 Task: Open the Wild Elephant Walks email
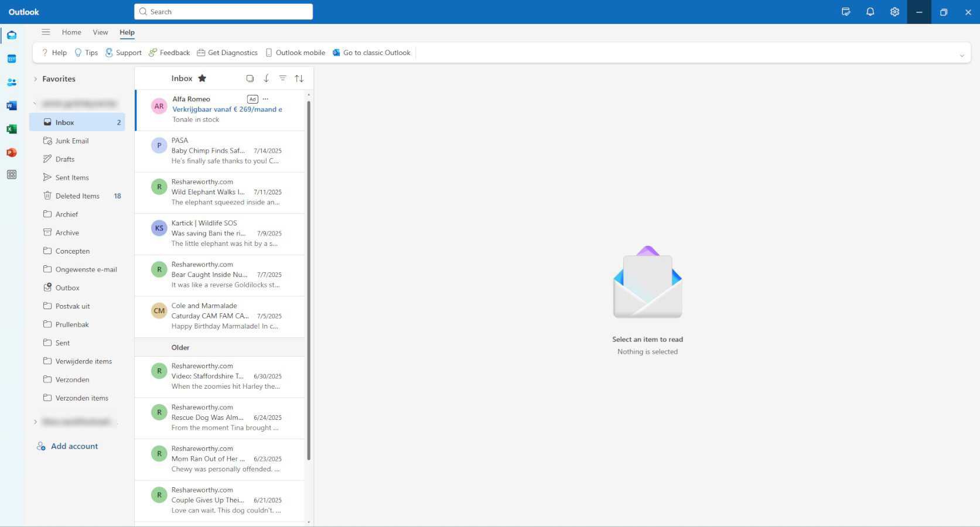[220, 193]
